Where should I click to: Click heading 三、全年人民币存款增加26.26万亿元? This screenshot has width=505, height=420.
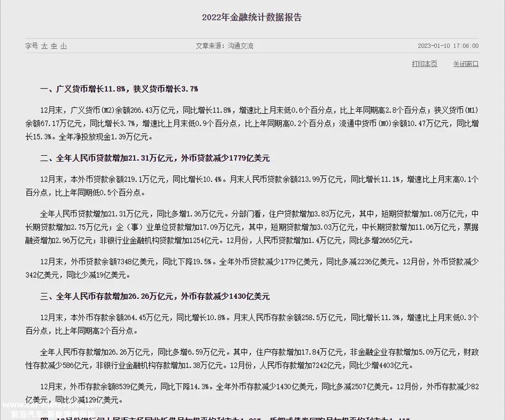107,296
